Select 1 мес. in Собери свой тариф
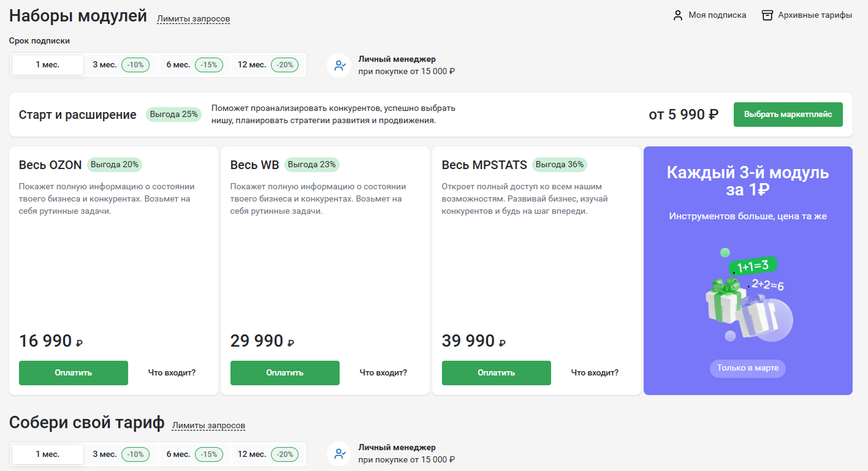Screen dimensions: 868x471 point(48,454)
